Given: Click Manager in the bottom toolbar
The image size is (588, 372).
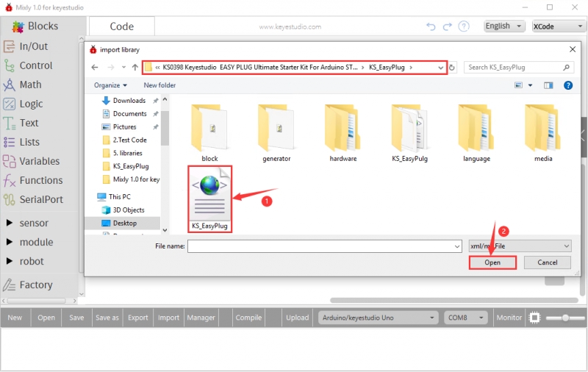Looking at the screenshot, I should [x=201, y=318].
